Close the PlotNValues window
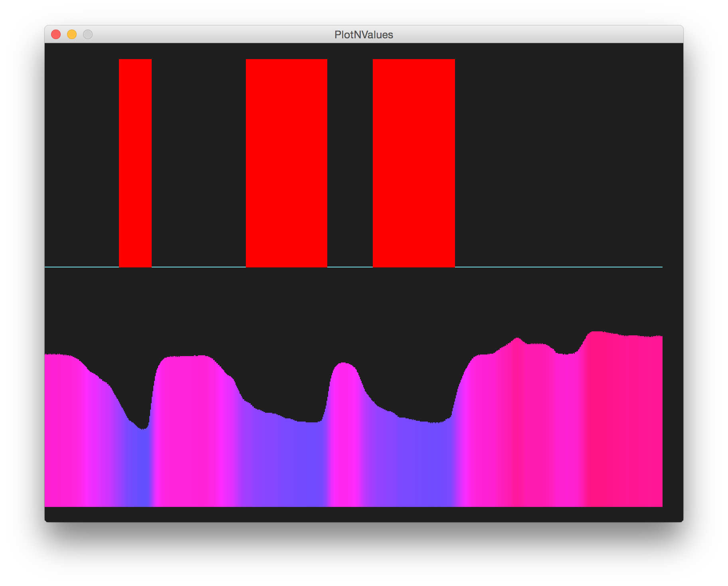 click(56, 34)
